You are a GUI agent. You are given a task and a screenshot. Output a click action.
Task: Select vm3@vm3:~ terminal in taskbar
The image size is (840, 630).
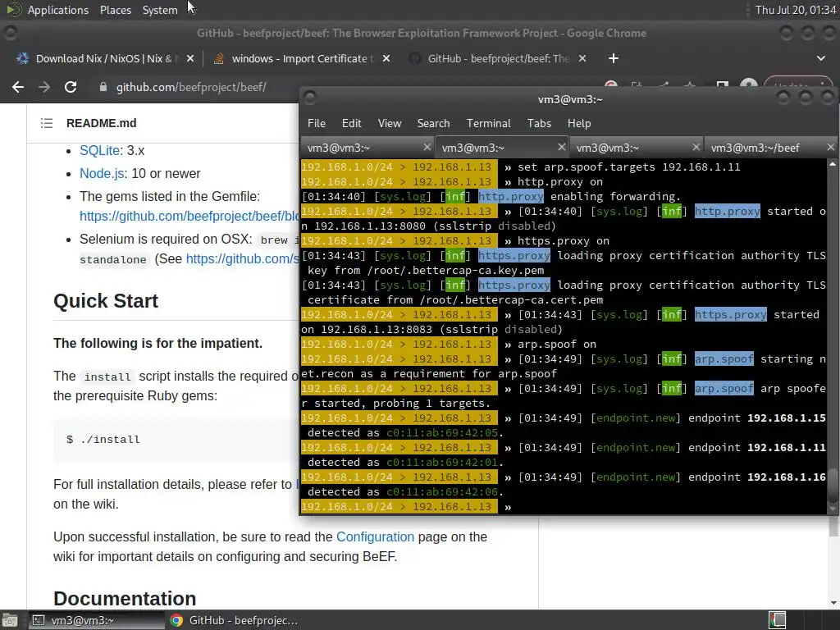click(95, 620)
